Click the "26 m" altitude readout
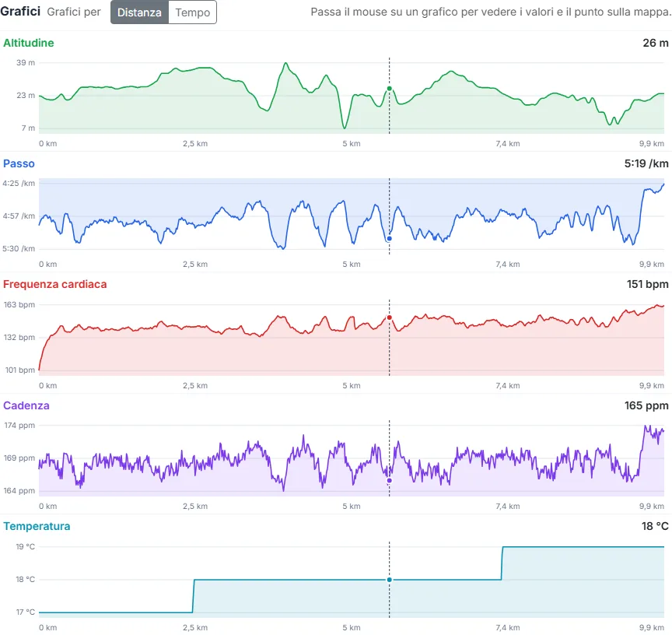Viewport: 672px width, 635px height. 656,43
